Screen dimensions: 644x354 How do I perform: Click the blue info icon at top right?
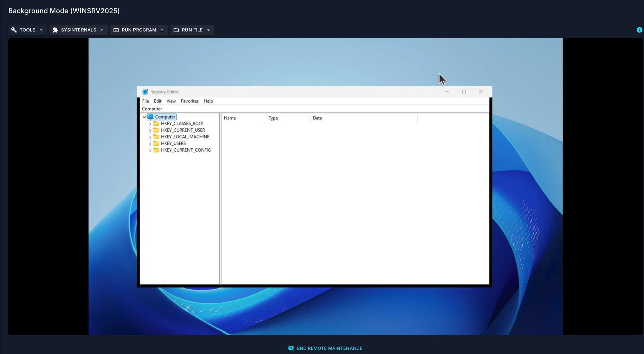pos(639,30)
